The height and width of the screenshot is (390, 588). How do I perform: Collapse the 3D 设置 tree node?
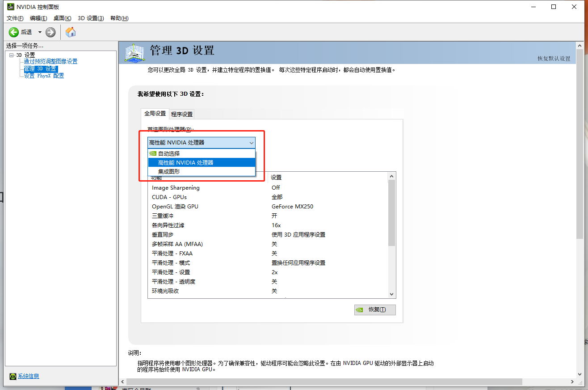point(11,55)
